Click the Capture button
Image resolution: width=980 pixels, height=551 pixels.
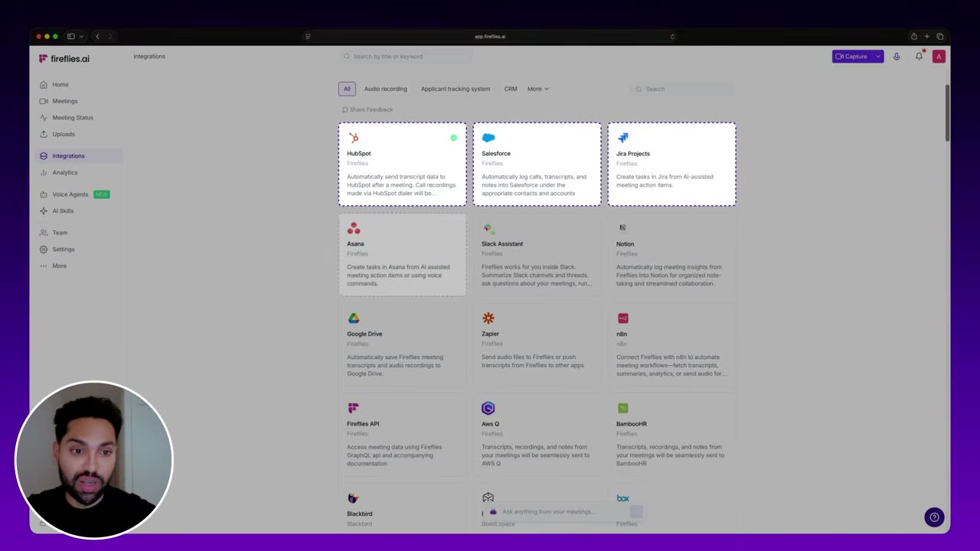click(852, 57)
